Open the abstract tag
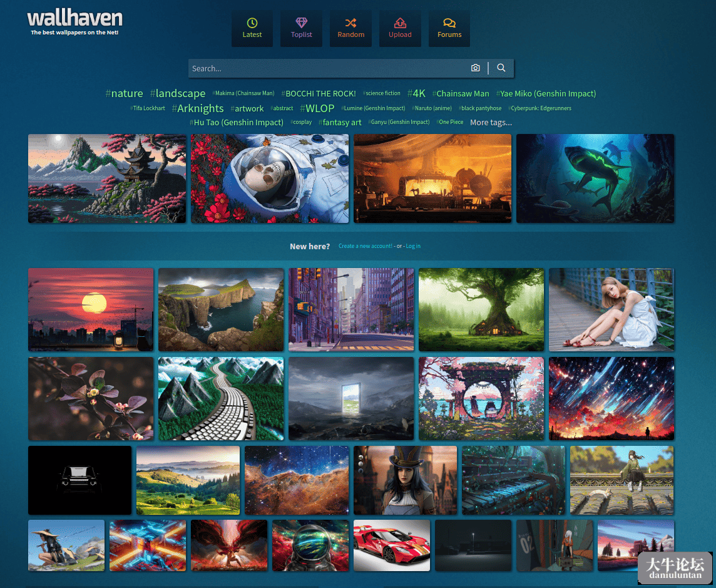 click(282, 108)
